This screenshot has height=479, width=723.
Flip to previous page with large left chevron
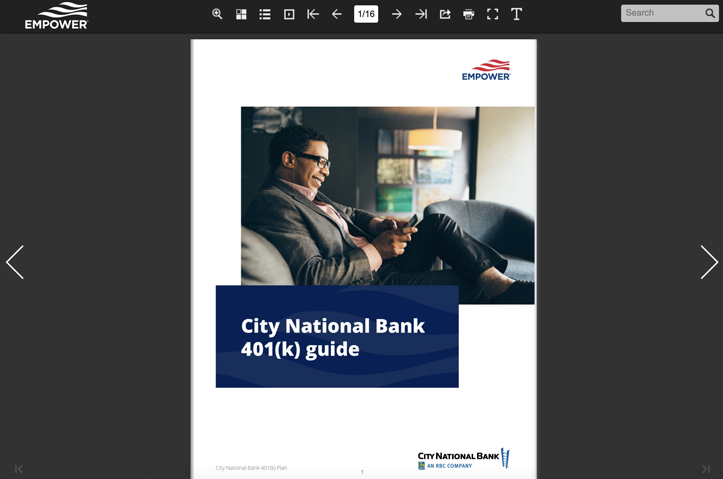pos(15,262)
